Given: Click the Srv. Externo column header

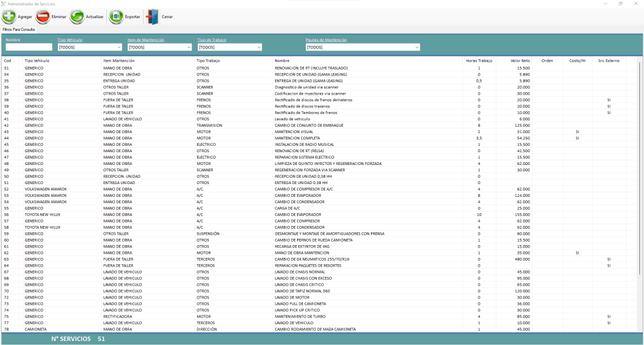Looking at the screenshot, I should 608,60.
